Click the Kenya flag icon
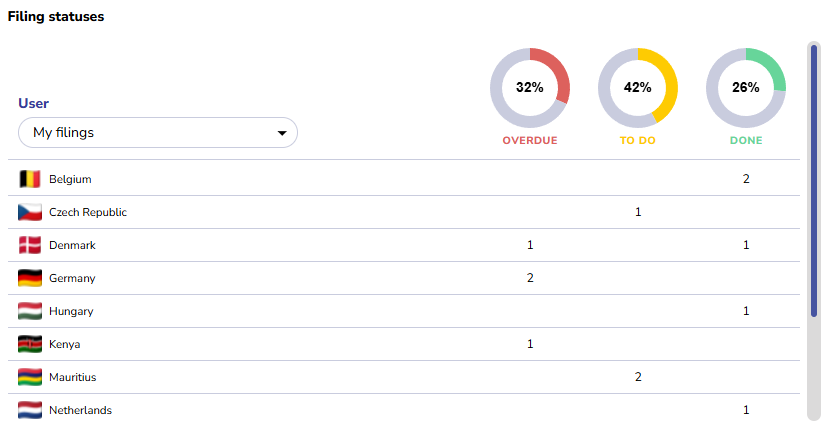Screen dimensions: 830x431 (x=30, y=344)
